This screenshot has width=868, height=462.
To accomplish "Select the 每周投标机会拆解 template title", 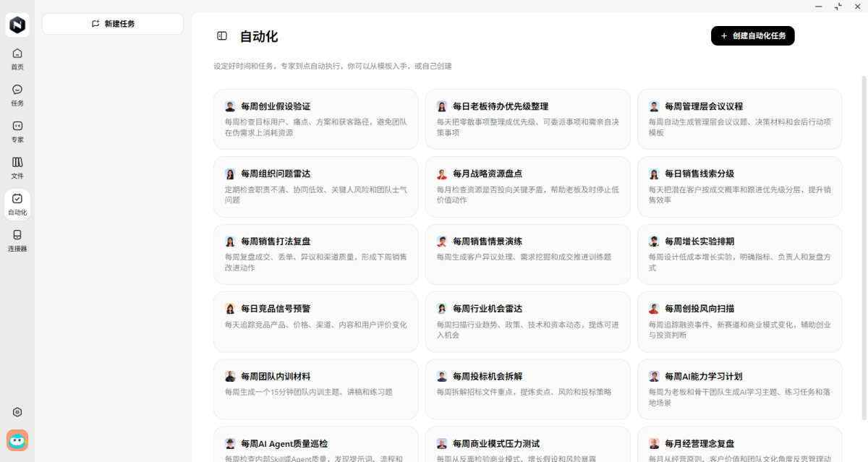I will tap(488, 377).
